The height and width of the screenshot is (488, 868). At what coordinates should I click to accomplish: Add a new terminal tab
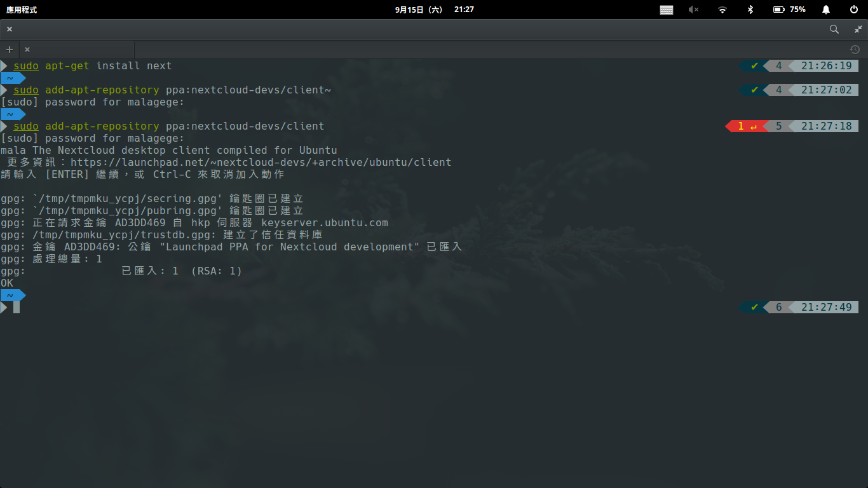tap(9, 50)
